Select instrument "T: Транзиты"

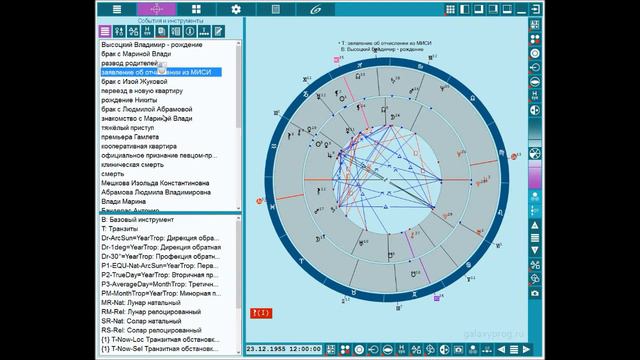click(120, 229)
